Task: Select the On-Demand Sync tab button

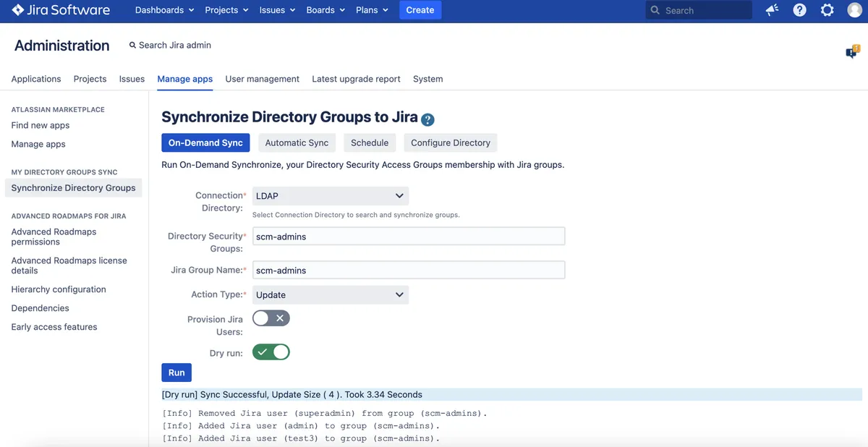Action: tap(205, 142)
